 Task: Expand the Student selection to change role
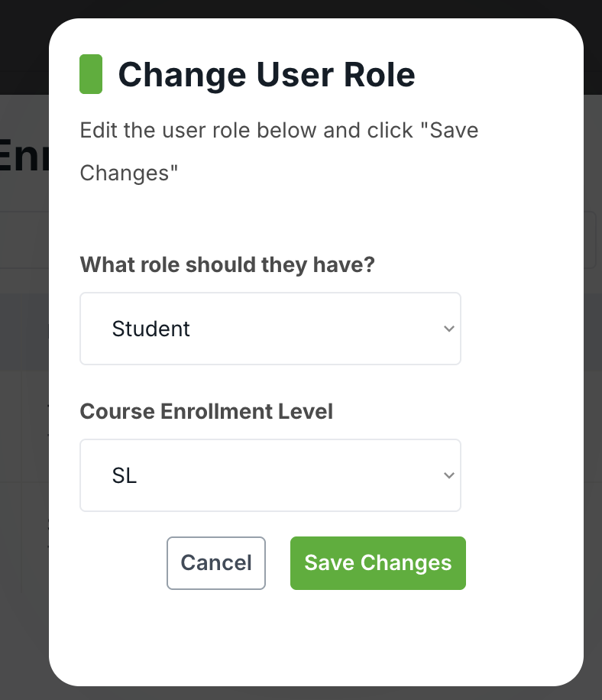(x=270, y=329)
